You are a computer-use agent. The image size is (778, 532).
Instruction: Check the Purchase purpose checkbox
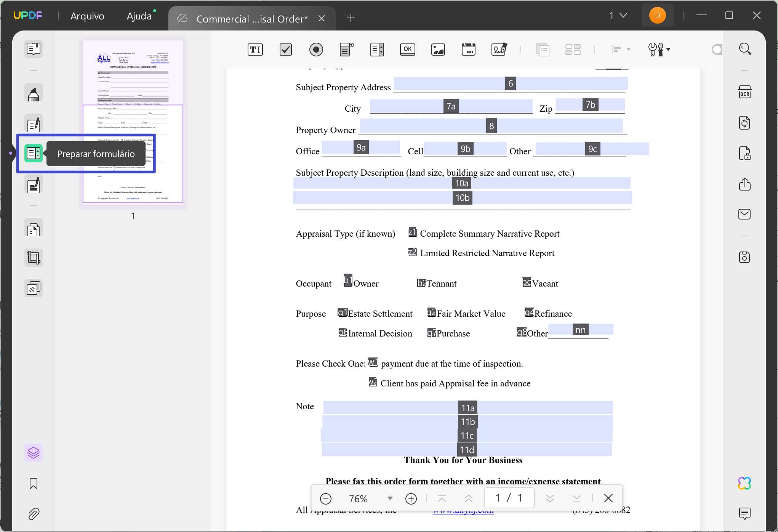tap(431, 333)
